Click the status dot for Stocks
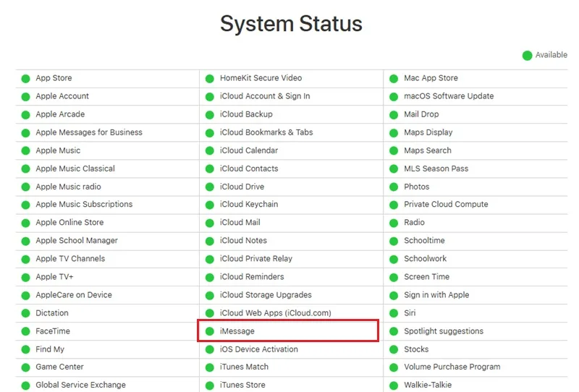 tap(394, 349)
